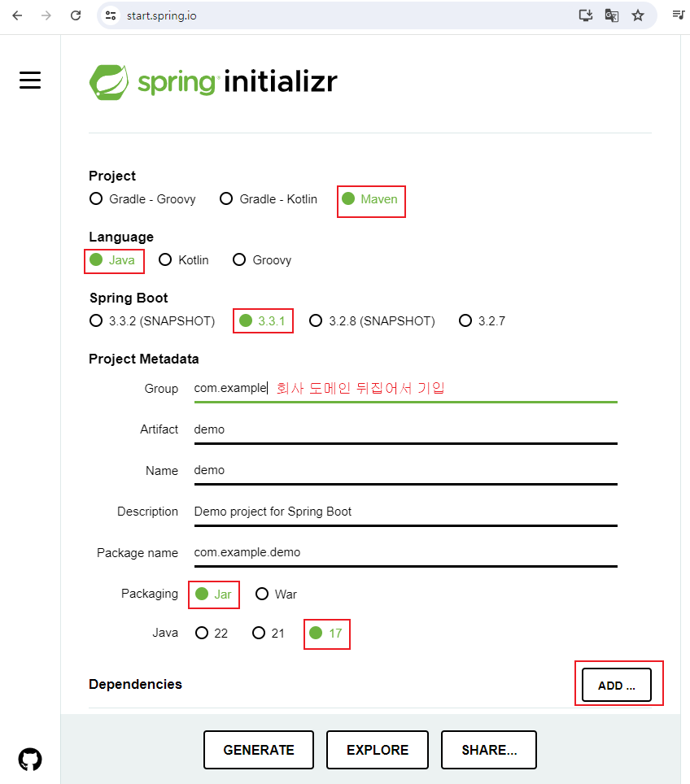Click the Spring Initializr logo
Screen dimensions: 690x784
pyautogui.click(x=213, y=81)
